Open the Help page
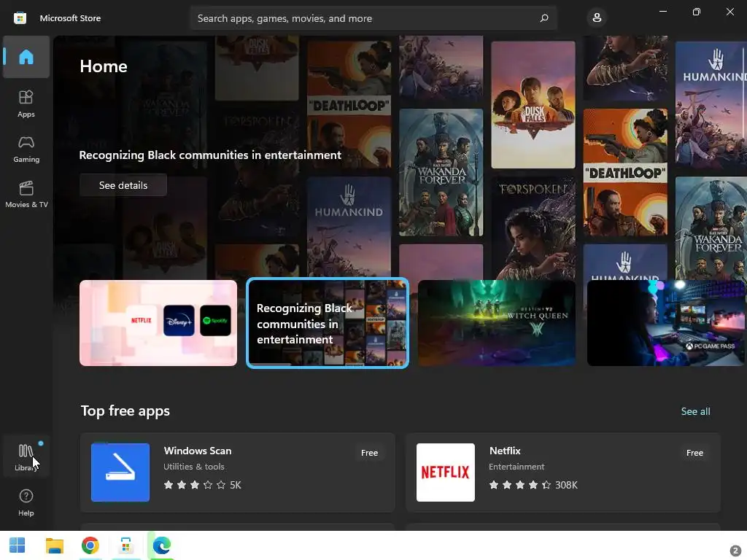747x560 pixels. [x=26, y=502]
